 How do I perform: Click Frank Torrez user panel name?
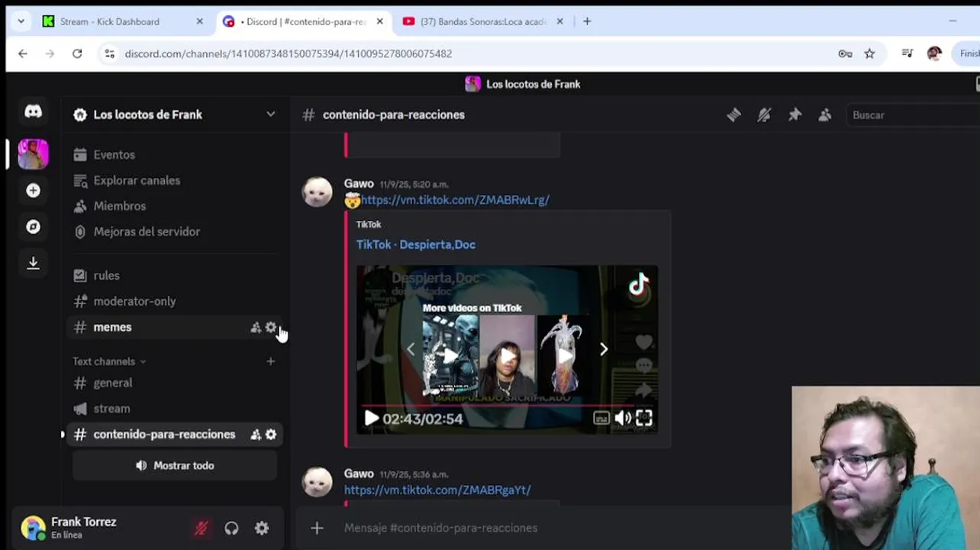(83, 522)
